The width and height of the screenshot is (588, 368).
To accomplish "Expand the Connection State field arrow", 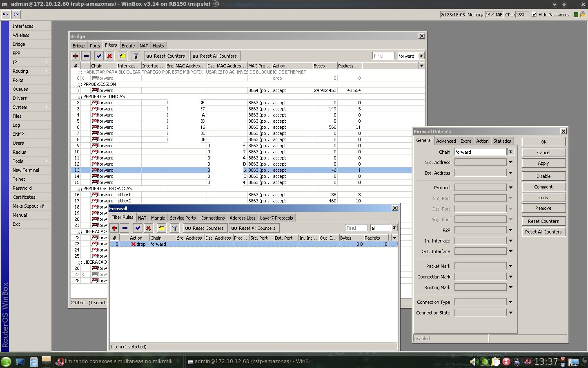I will point(510,313).
